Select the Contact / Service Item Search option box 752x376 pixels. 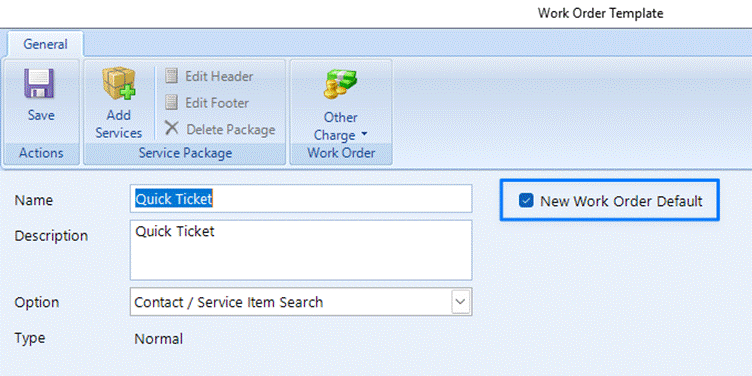[x=301, y=302]
